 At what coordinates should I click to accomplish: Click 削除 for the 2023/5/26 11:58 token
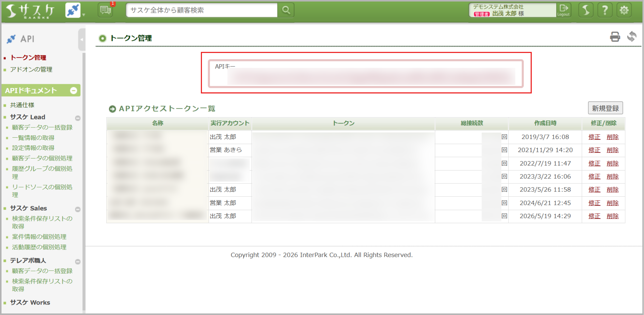tap(613, 190)
